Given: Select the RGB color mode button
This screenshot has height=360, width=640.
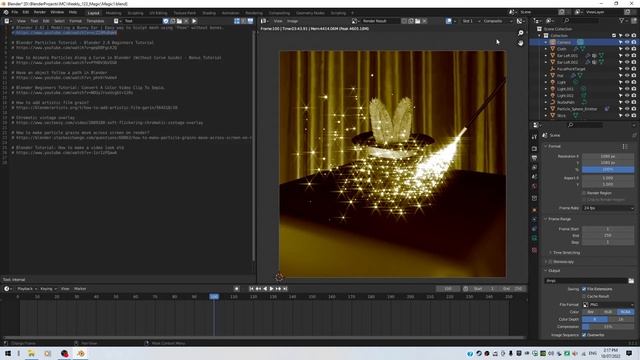Looking at the screenshot, I should tap(608, 312).
